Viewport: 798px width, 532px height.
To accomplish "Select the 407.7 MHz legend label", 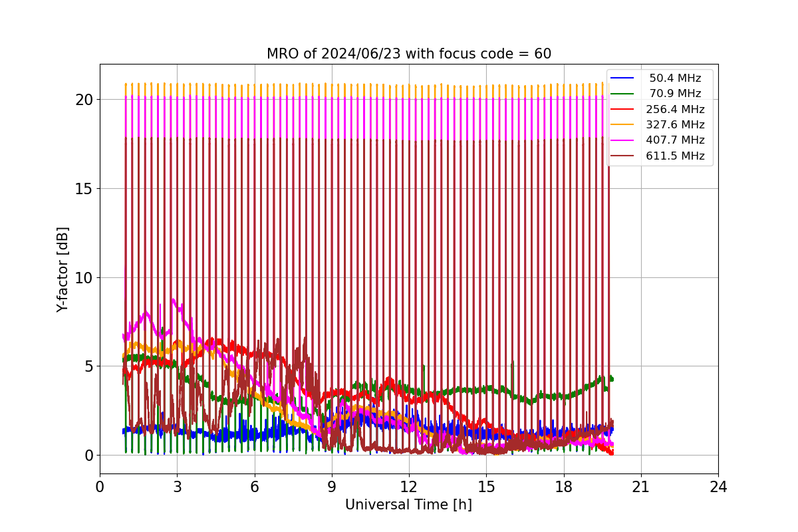I will tap(676, 140).
